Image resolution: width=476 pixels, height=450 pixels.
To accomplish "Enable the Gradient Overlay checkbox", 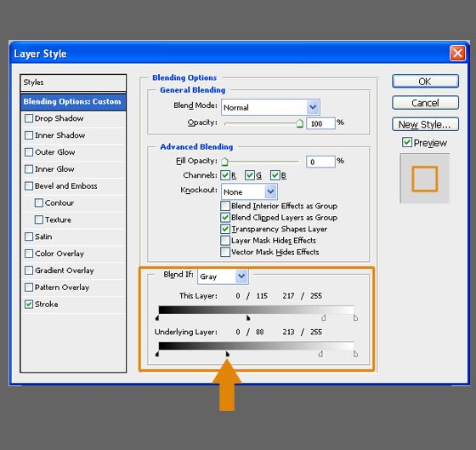I will pos(29,271).
